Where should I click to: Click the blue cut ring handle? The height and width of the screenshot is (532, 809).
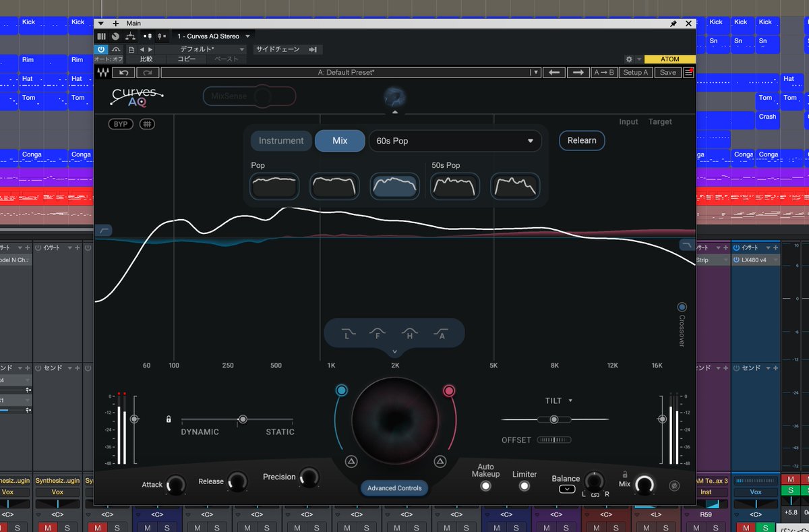(x=341, y=390)
